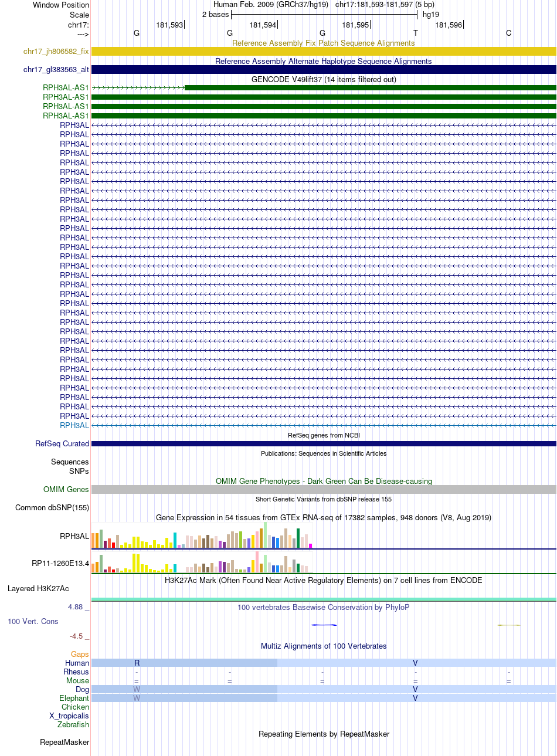Click the '100 Vert. Cons' label
557x756 pixels.
point(33,621)
